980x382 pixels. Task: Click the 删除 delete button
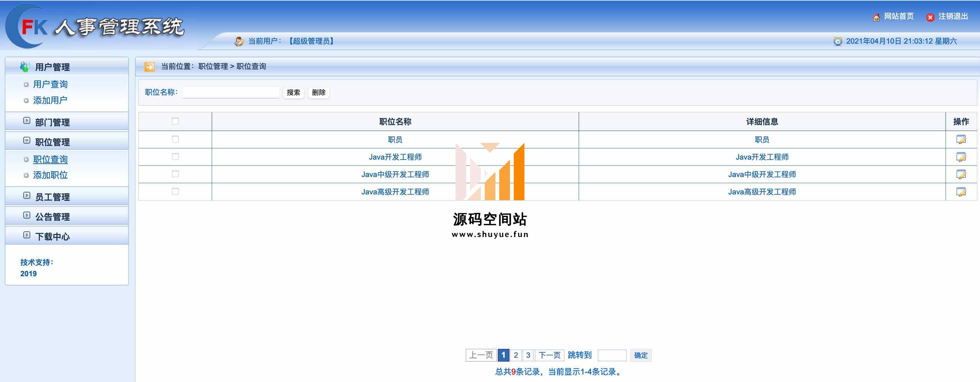click(x=318, y=92)
